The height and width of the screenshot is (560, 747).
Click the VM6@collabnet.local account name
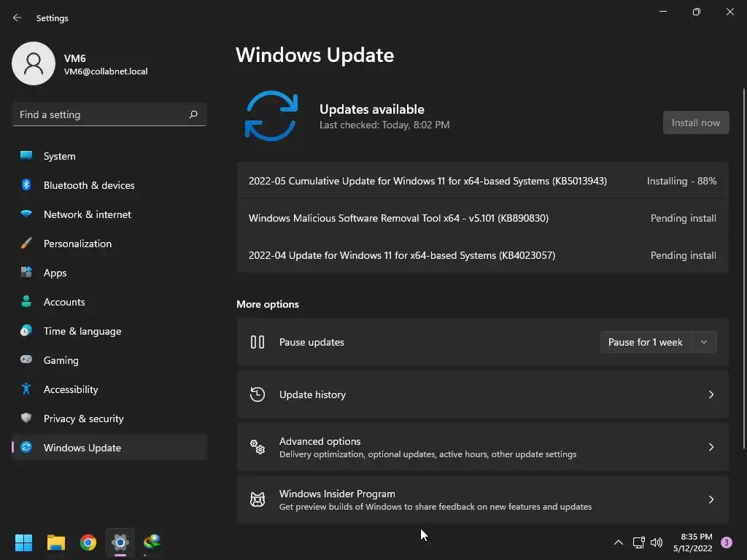(106, 71)
